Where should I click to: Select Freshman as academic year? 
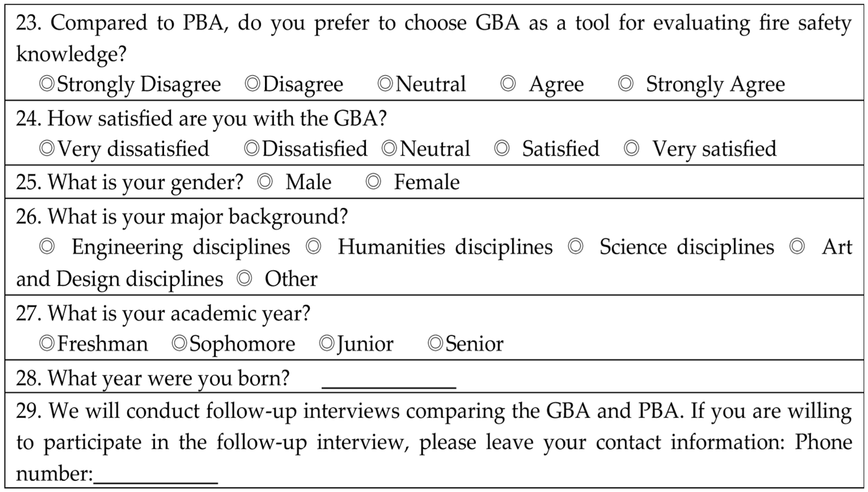click(47, 344)
